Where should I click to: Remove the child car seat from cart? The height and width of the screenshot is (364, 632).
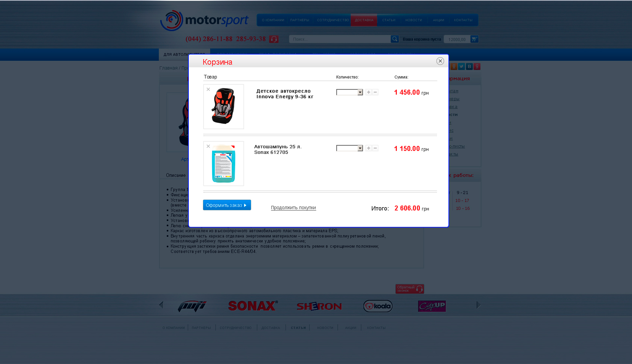click(208, 89)
